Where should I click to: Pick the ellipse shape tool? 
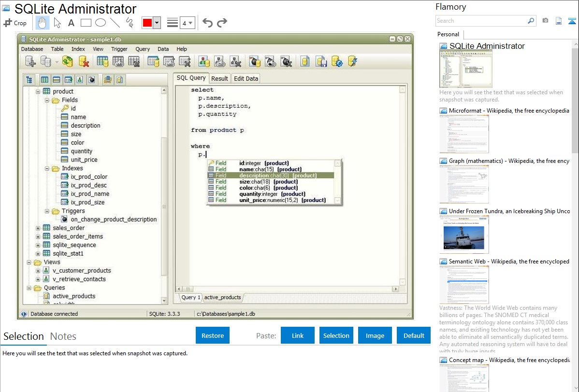[101, 23]
